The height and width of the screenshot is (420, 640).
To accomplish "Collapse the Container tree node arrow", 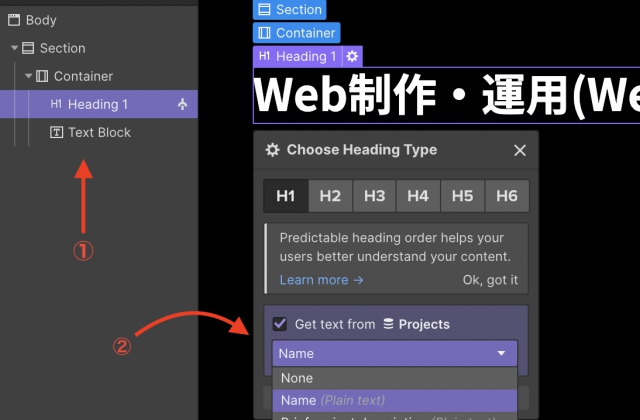I will [x=28, y=76].
